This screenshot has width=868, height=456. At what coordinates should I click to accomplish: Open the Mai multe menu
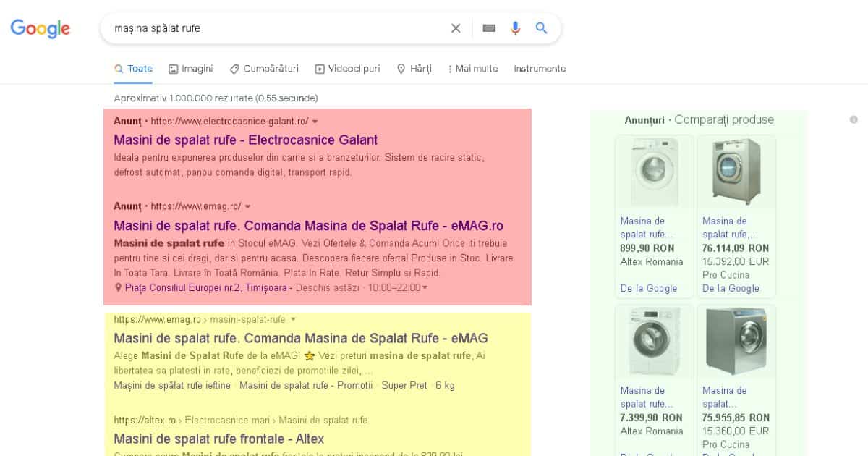click(x=472, y=69)
